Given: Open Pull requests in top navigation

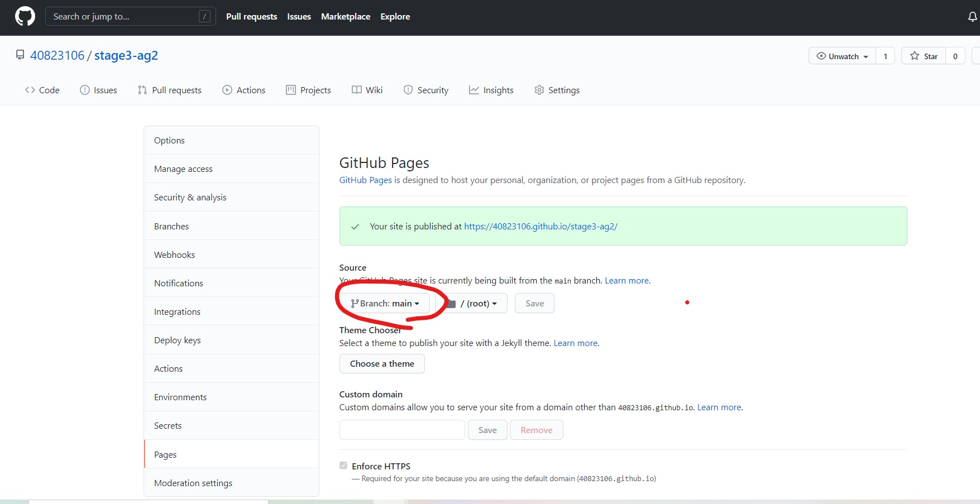Looking at the screenshot, I should [251, 17].
